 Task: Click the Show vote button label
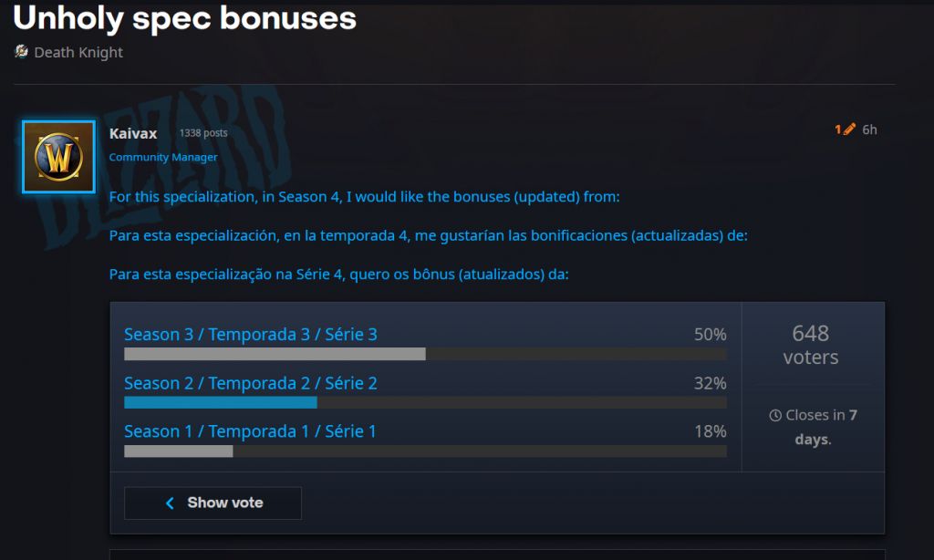(x=225, y=503)
